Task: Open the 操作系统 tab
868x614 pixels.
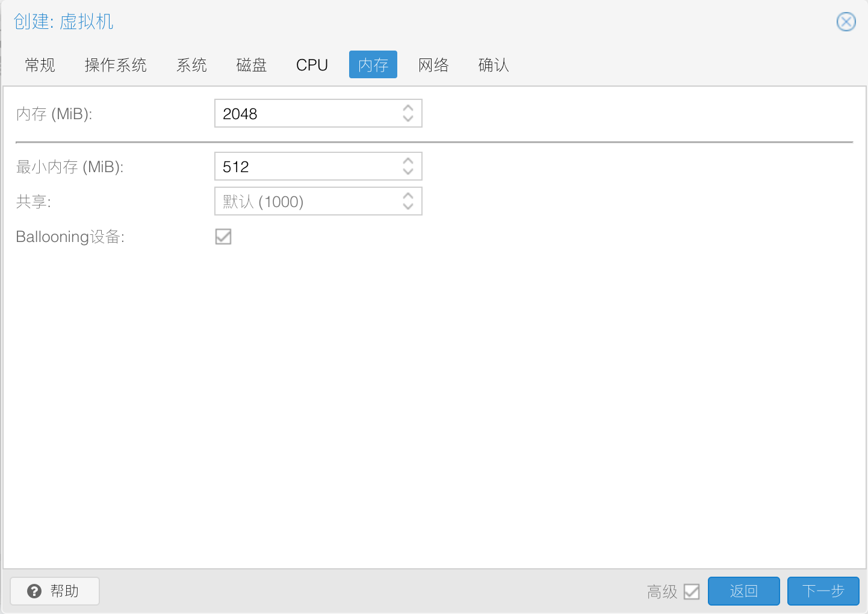Action: point(116,65)
